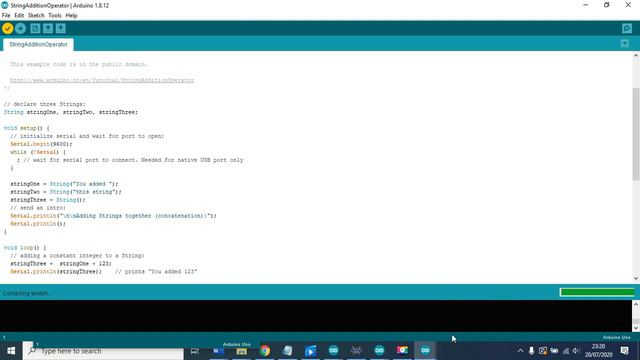
Task: Click the 'void loop() {' line
Action: [25, 248]
